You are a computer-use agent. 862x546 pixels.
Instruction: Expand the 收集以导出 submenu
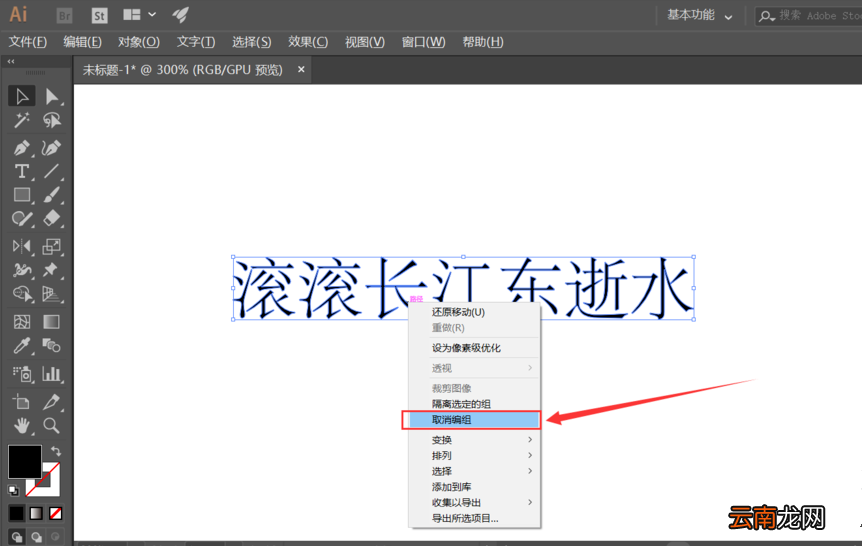pos(475,502)
